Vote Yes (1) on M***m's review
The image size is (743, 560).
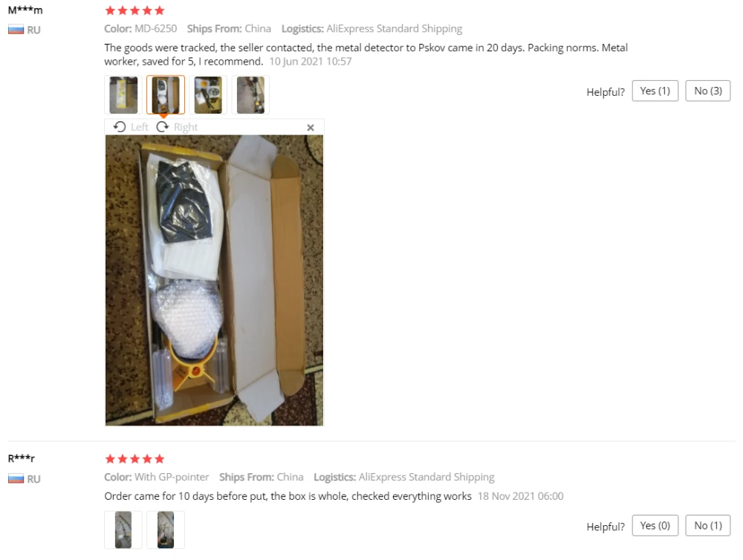click(x=655, y=91)
